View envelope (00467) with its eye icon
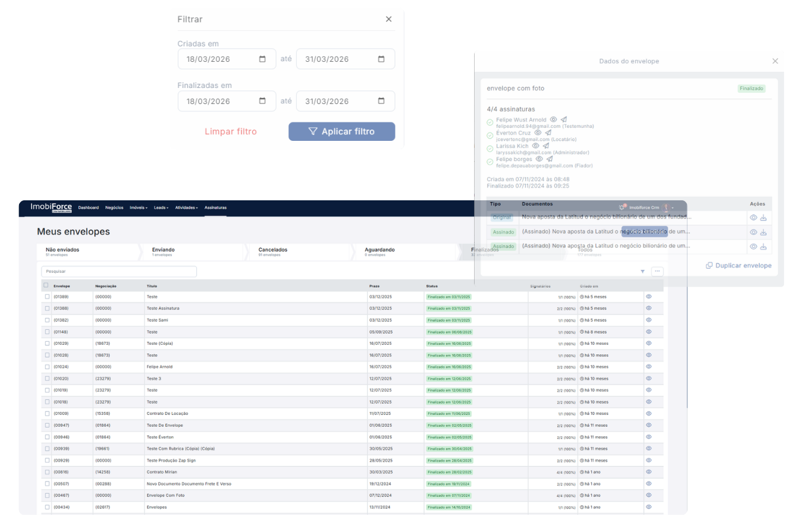The height and width of the screenshot is (532, 803). pos(649,495)
